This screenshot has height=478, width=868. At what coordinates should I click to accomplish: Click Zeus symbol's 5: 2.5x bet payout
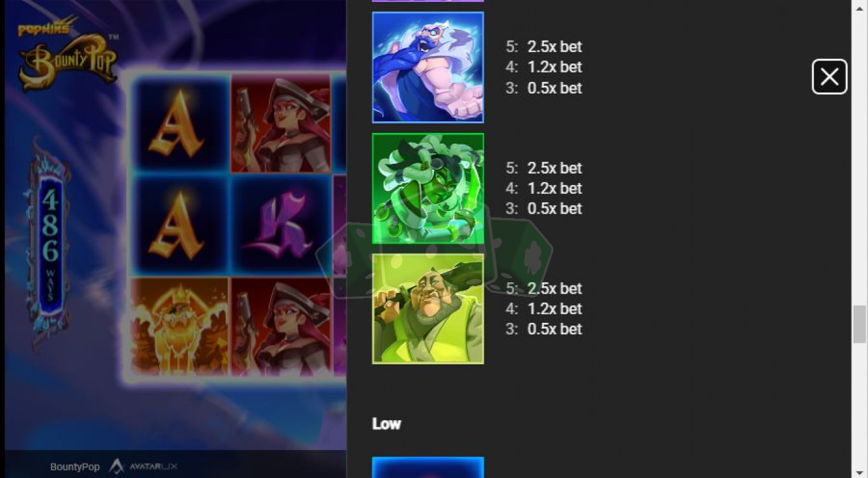coord(544,46)
